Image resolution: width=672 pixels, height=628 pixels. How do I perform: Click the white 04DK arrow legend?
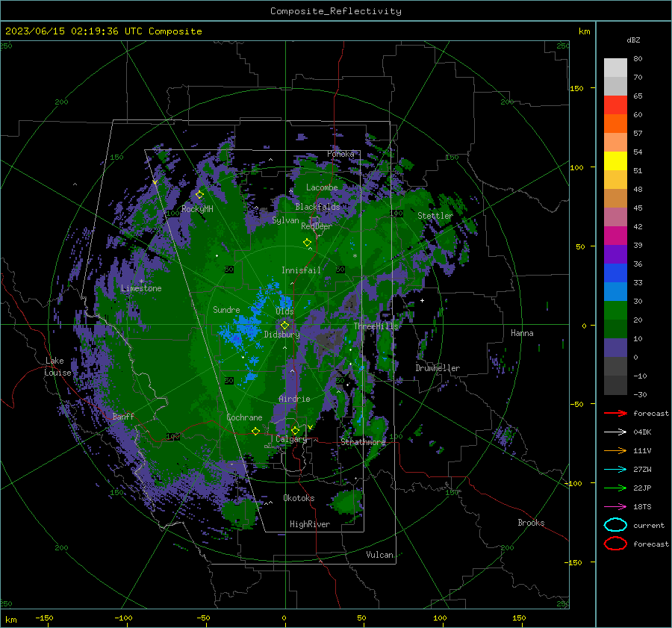click(x=615, y=432)
